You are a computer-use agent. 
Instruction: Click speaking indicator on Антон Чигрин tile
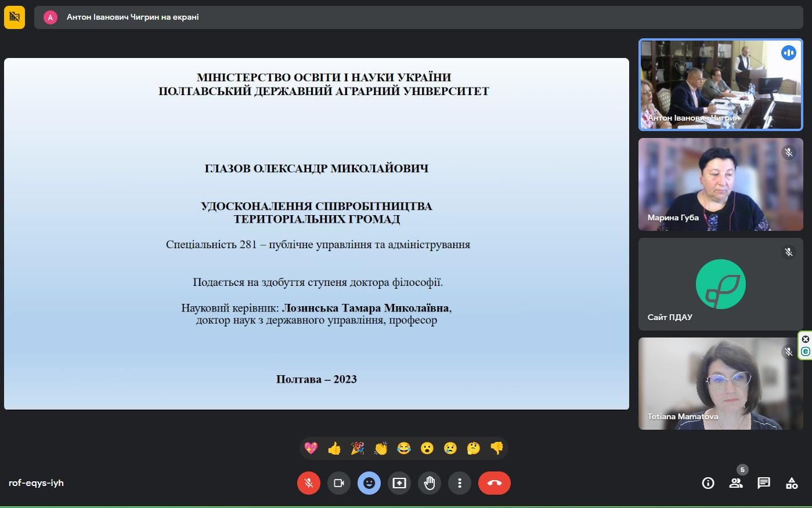click(x=788, y=53)
